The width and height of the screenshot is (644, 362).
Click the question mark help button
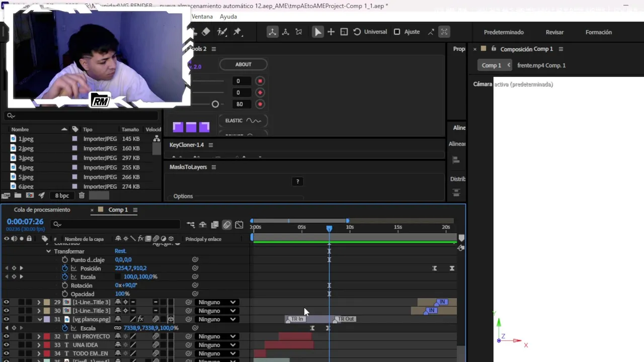point(297,182)
